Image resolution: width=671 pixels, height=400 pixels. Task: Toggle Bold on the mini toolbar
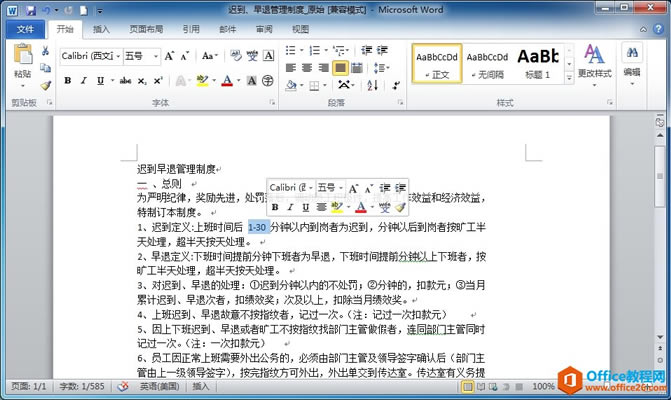click(275, 207)
